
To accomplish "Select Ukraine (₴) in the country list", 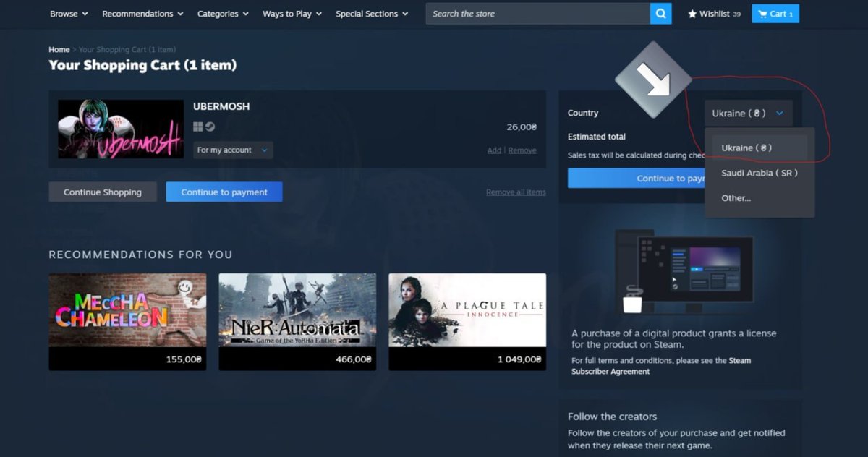I will click(x=759, y=148).
